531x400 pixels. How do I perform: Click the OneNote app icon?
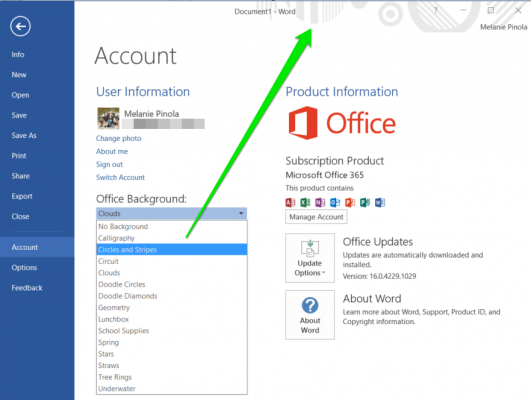320,203
